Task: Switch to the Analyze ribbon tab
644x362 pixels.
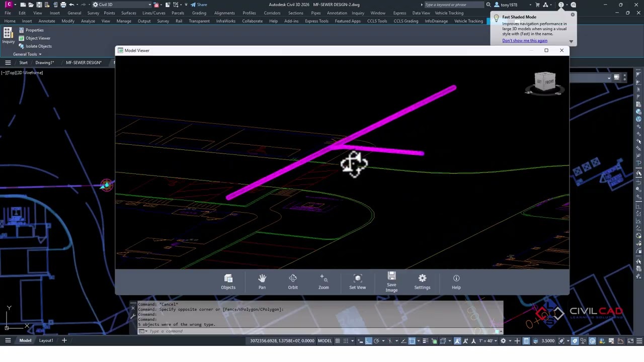Action: tap(88, 21)
